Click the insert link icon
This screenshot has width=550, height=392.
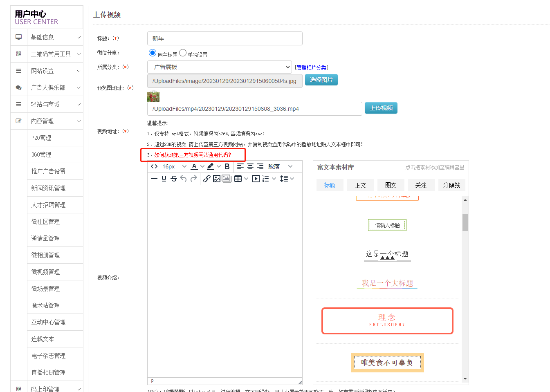[207, 179]
